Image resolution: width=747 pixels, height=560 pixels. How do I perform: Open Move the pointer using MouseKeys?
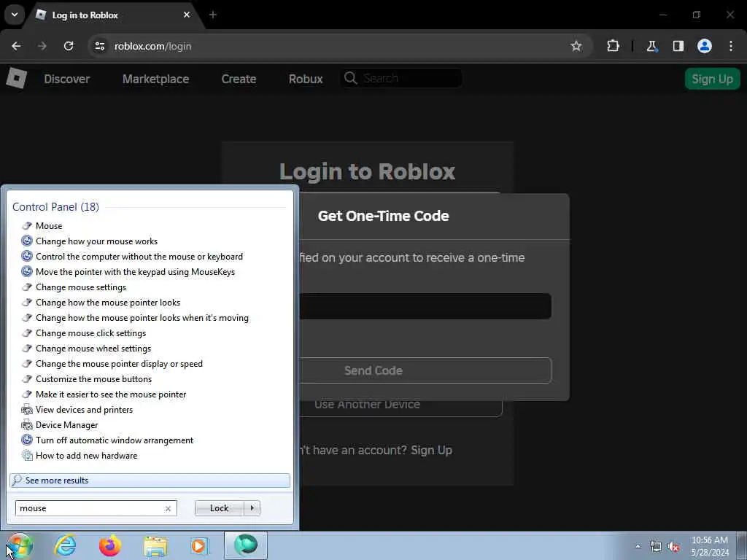(135, 271)
